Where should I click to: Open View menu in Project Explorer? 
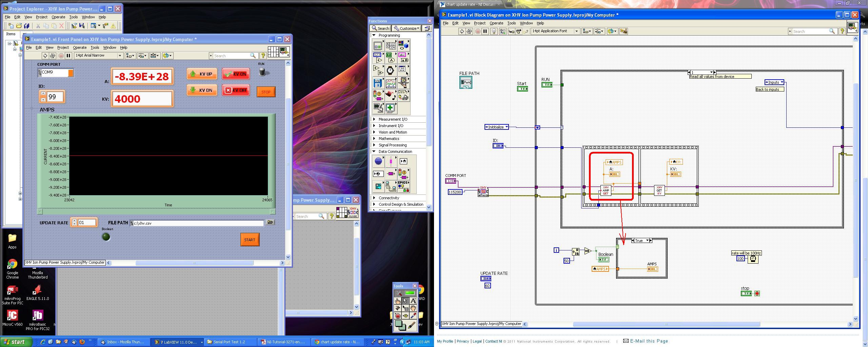pos(28,17)
